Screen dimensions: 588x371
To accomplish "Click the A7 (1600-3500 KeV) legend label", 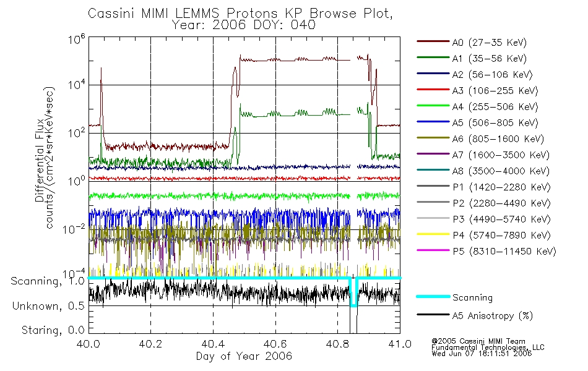I will pos(501,155).
